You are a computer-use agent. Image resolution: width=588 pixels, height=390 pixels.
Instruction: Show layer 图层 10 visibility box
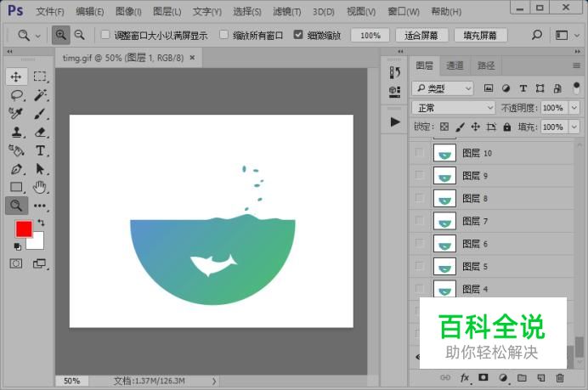[x=419, y=153]
